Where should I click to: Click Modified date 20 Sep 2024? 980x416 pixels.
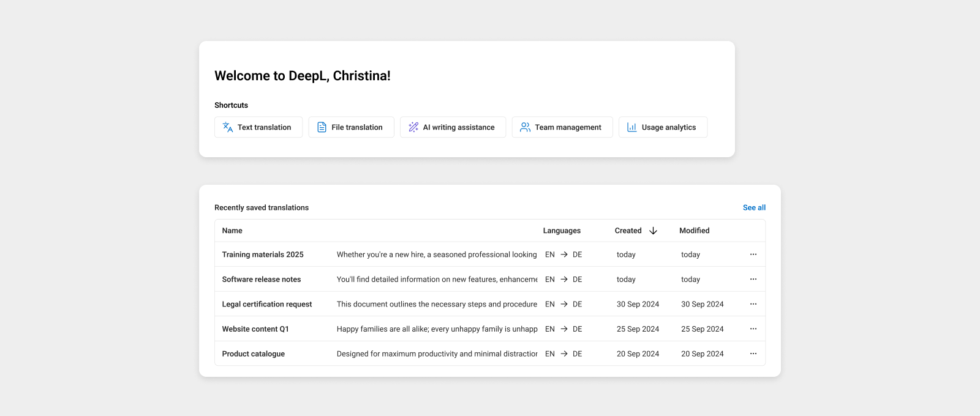[x=703, y=354]
